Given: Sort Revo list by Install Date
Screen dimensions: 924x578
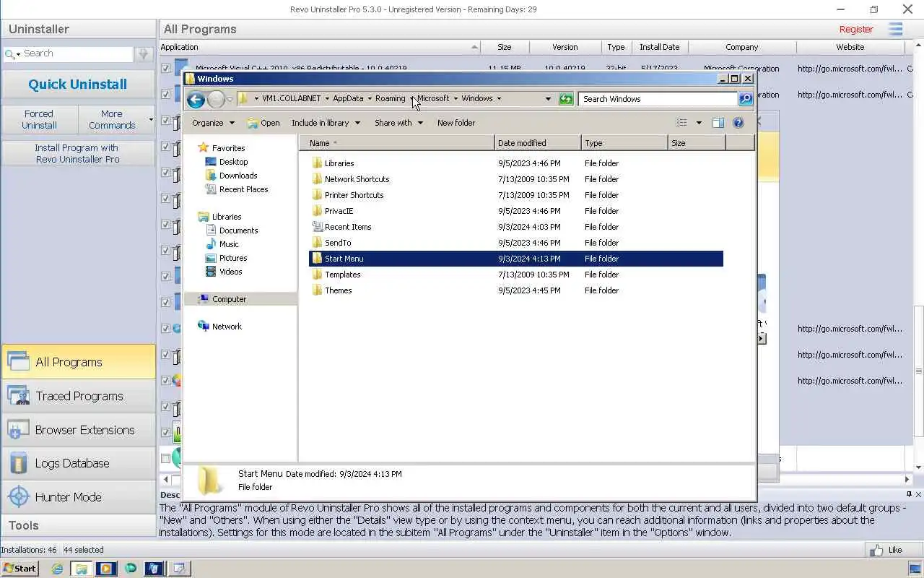Looking at the screenshot, I should click(659, 47).
